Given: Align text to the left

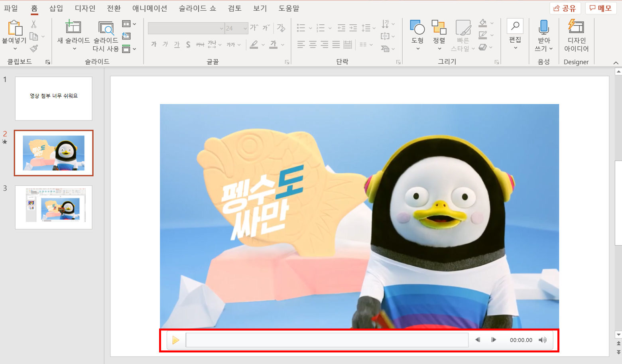Looking at the screenshot, I should pos(301,44).
